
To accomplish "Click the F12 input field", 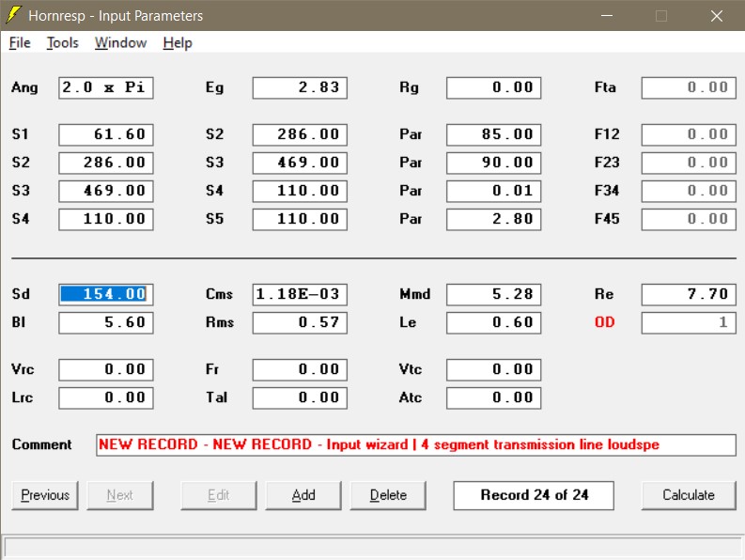I will (689, 134).
